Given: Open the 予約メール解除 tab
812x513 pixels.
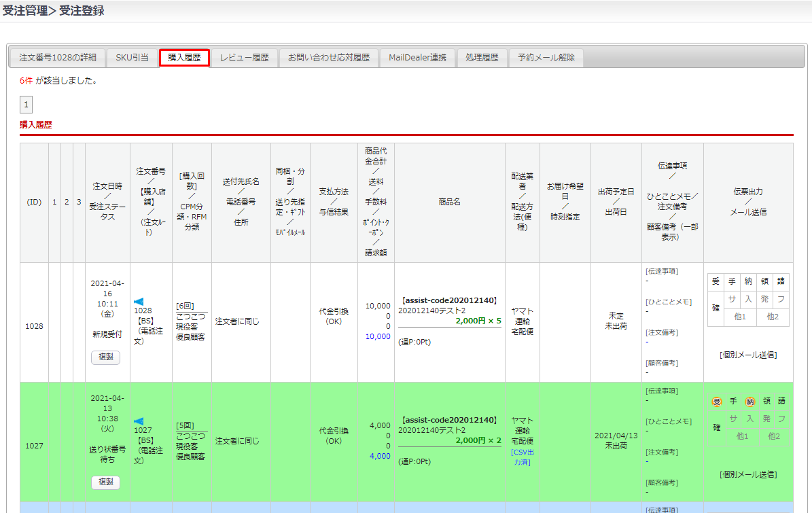Looking at the screenshot, I should [x=546, y=58].
